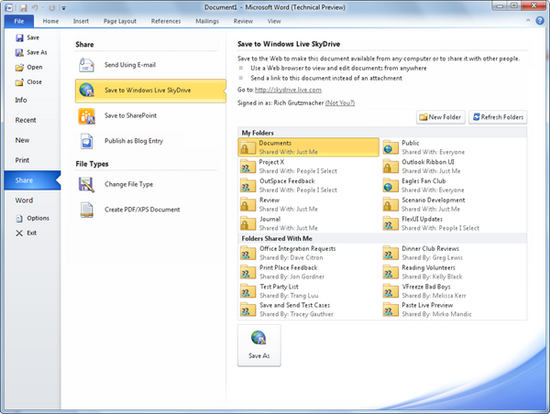Open the skydrive.live.com link

(288, 90)
